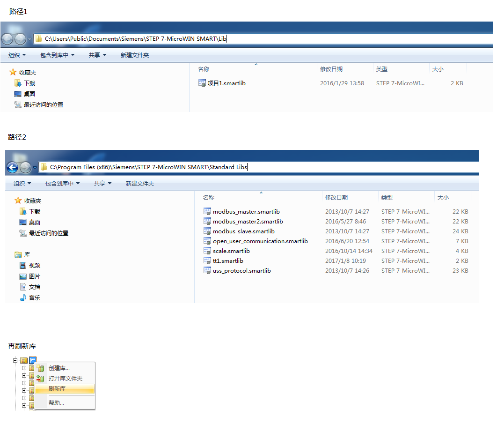Click the root library folder icon in tree
Image resolution: width=504 pixels, height=424 pixels.
24,360
